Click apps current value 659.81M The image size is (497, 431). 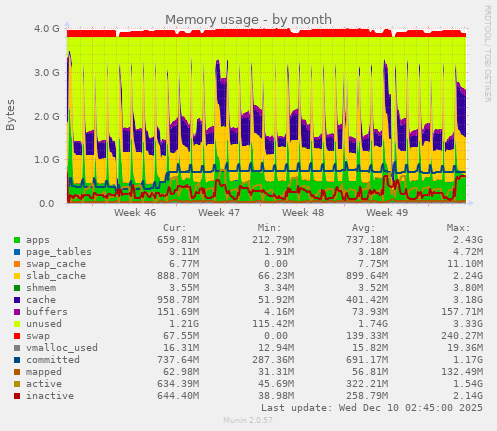point(178,240)
